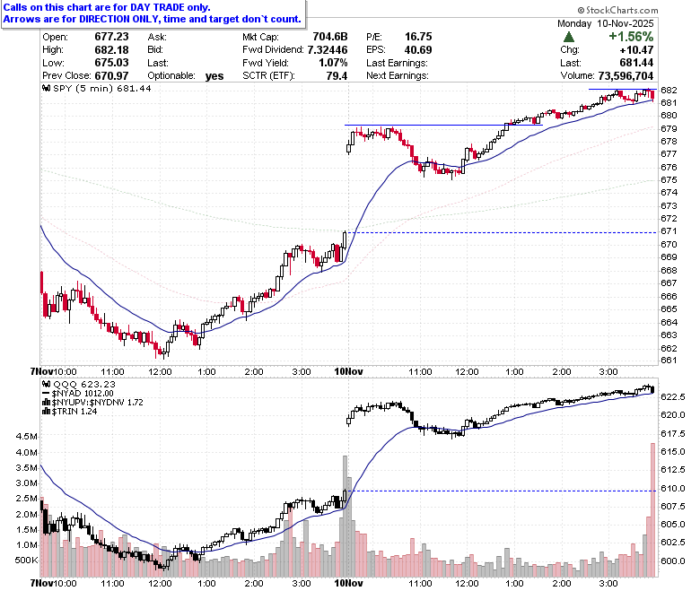Click the green up-triangle change indicator
Viewport: 700px width, 591px height.
(569, 37)
